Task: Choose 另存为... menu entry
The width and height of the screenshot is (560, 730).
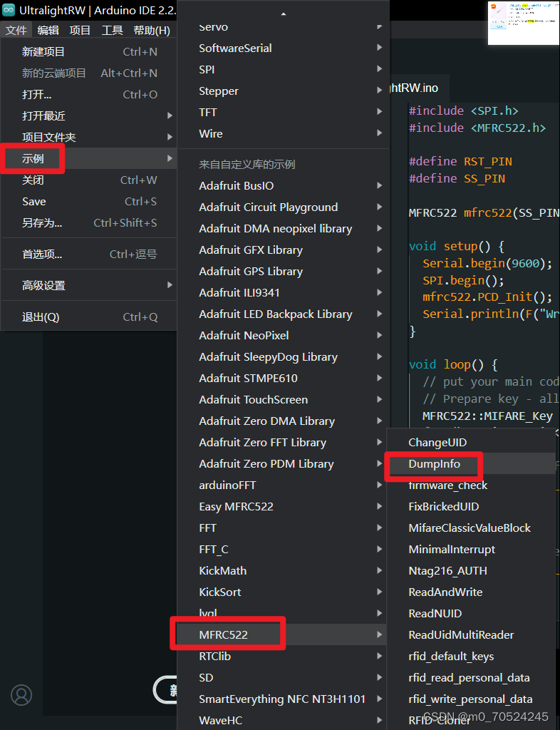Action: click(x=89, y=222)
